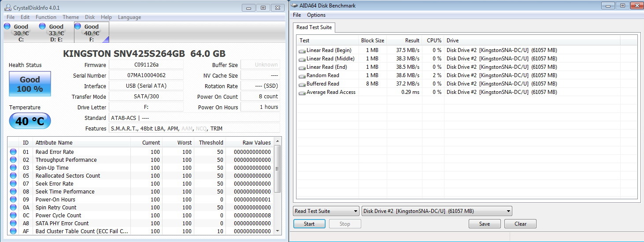The width and height of the screenshot is (644, 242).
Task: Click the Serial Number field 07MA10004062
Action: (146, 75)
